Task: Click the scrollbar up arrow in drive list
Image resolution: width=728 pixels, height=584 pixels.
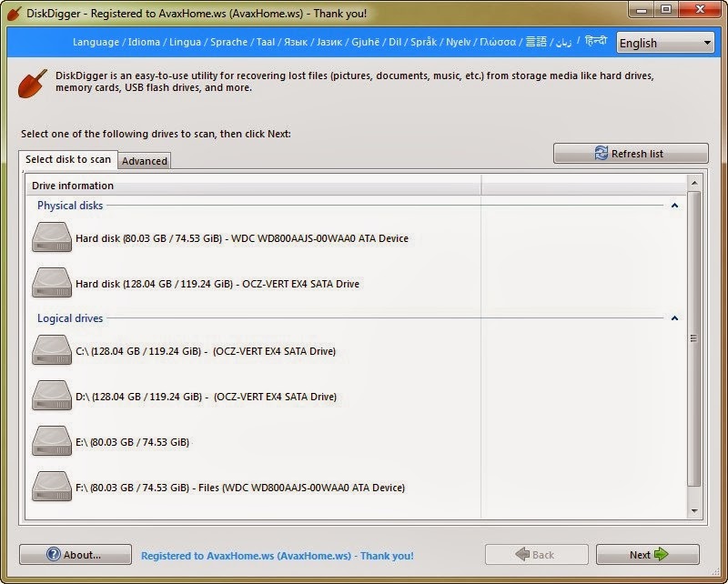Action: [694, 184]
